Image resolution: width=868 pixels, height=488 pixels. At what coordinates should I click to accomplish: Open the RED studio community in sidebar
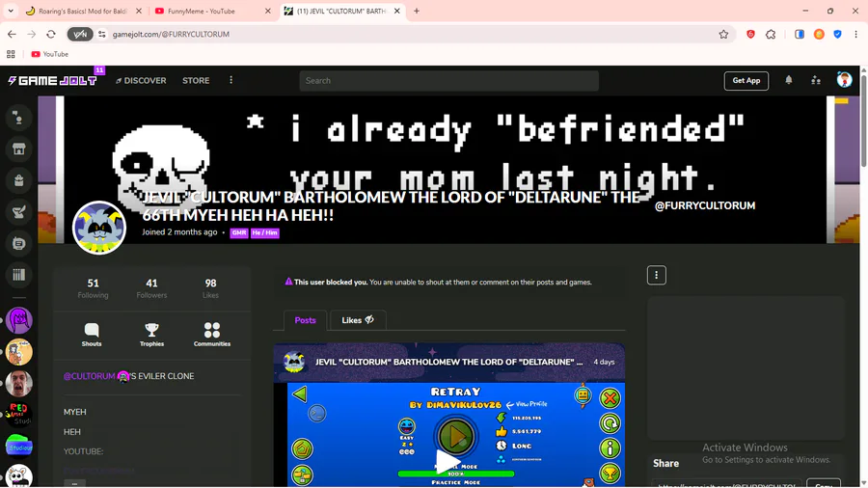tap(19, 415)
